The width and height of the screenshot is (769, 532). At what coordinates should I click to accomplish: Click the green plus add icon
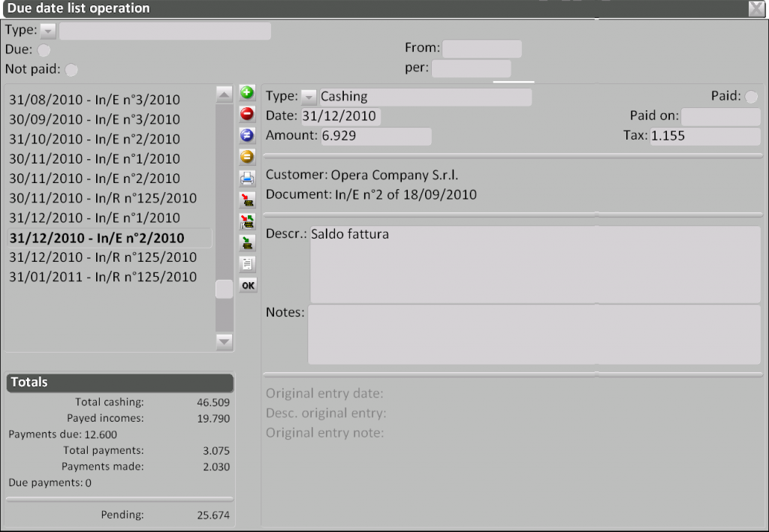coord(247,93)
